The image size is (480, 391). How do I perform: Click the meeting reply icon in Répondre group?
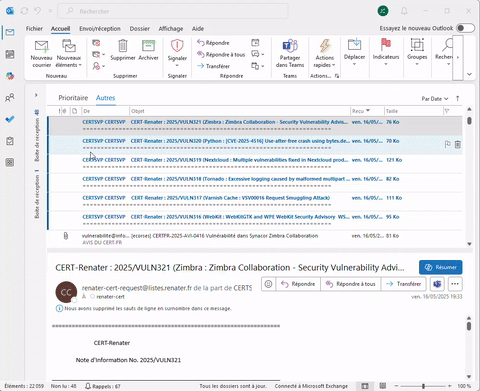click(255, 43)
